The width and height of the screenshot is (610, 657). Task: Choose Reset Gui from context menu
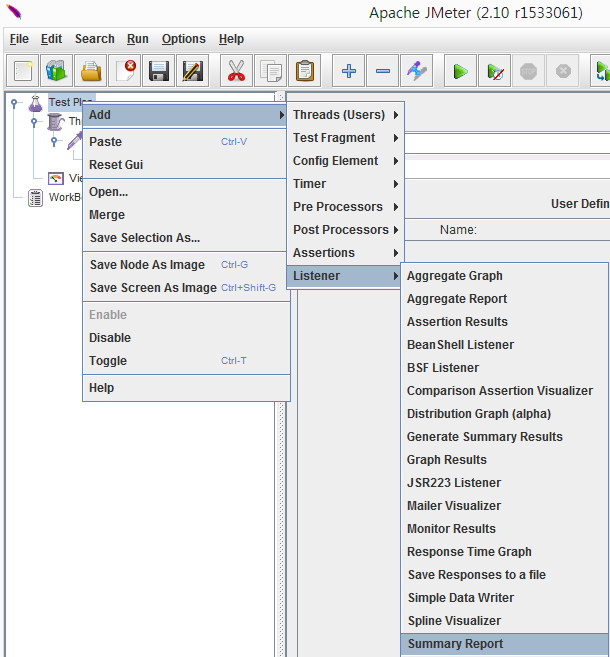pyautogui.click(x=185, y=165)
